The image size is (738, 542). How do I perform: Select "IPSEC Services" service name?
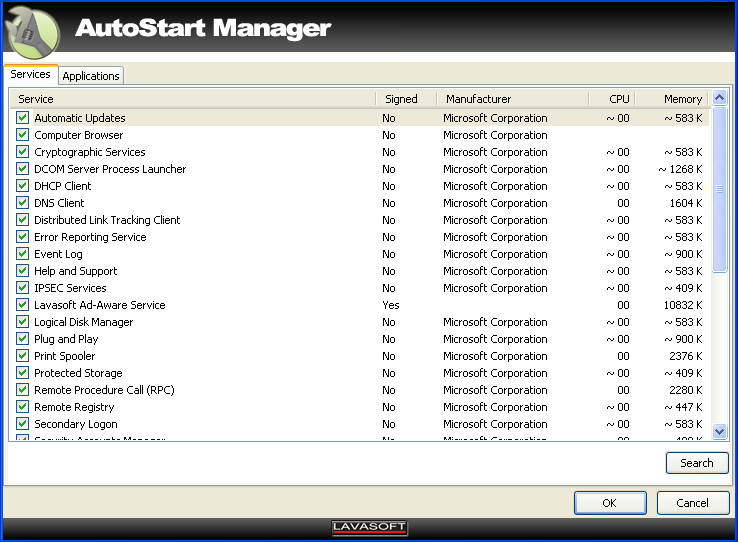point(70,288)
